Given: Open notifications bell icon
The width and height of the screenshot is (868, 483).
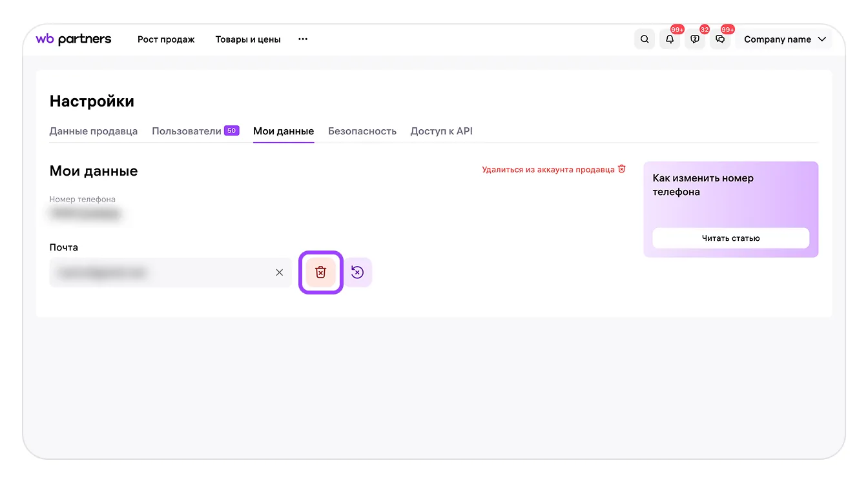Looking at the screenshot, I should pyautogui.click(x=670, y=39).
